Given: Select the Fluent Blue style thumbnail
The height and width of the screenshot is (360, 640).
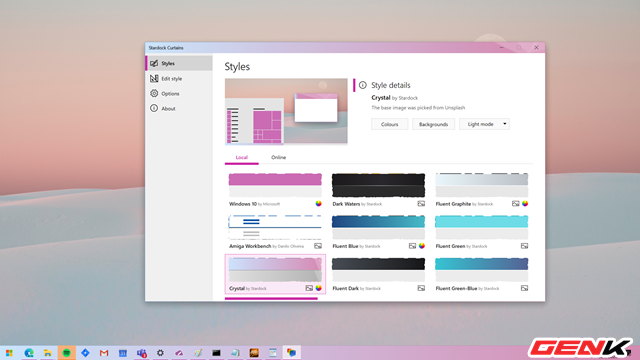Looking at the screenshot, I should coord(378,227).
